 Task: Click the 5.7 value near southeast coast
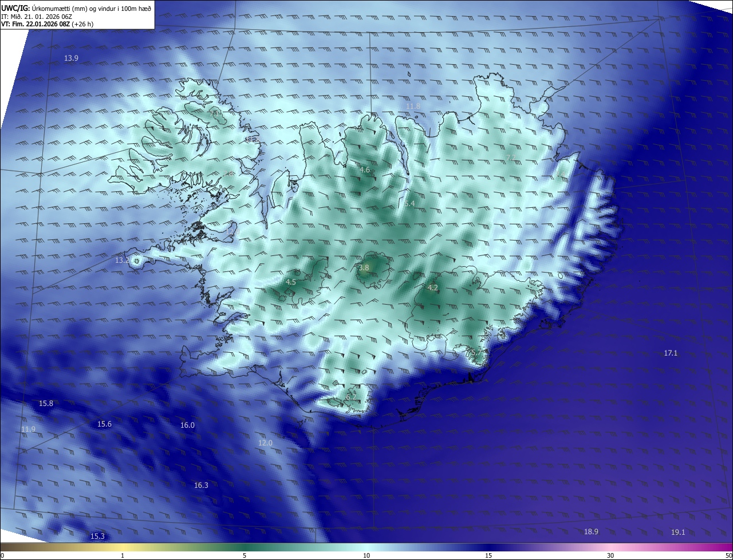pos(476,353)
